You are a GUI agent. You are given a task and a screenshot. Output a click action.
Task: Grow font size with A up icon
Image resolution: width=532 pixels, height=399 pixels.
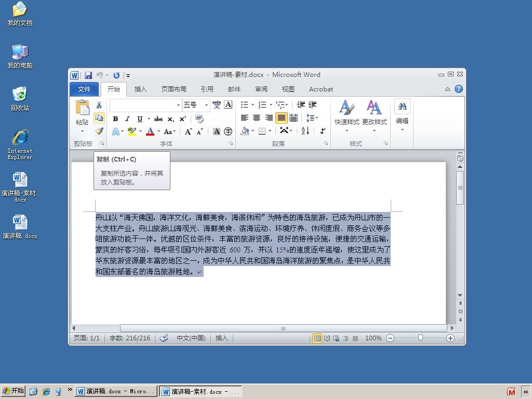pyautogui.click(x=188, y=131)
